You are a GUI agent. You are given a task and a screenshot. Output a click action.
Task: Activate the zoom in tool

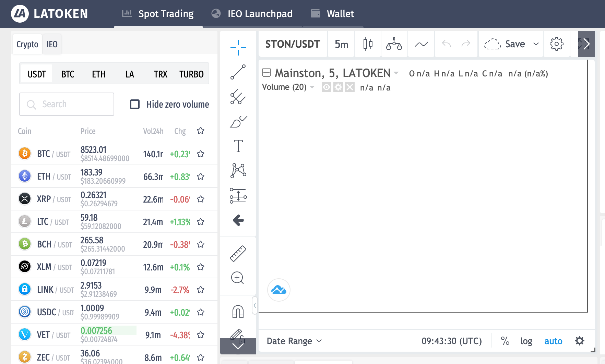[237, 278]
